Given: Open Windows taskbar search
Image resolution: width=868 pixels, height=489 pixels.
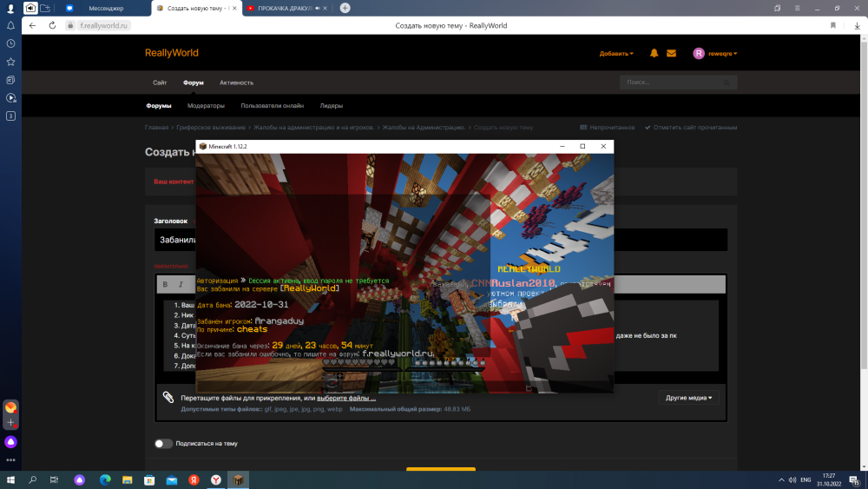Looking at the screenshot, I should pyautogui.click(x=33, y=479).
